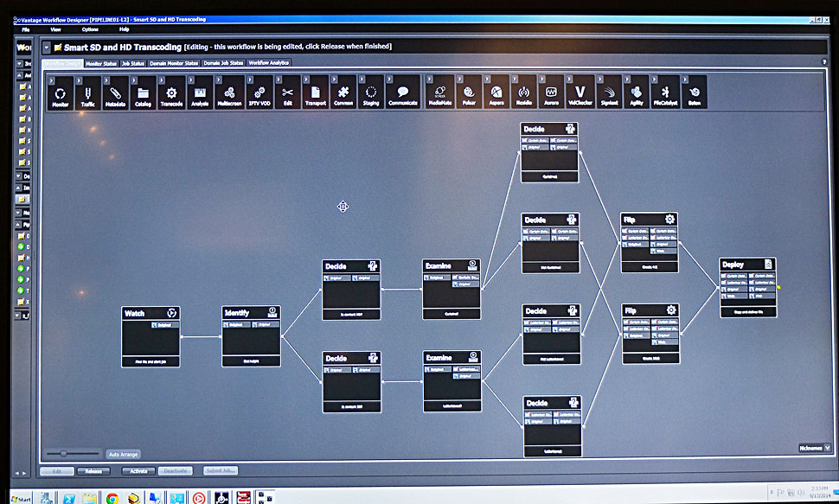Switch to the Monitor Status tab
The image size is (839, 504).
(x=101, y=63)
